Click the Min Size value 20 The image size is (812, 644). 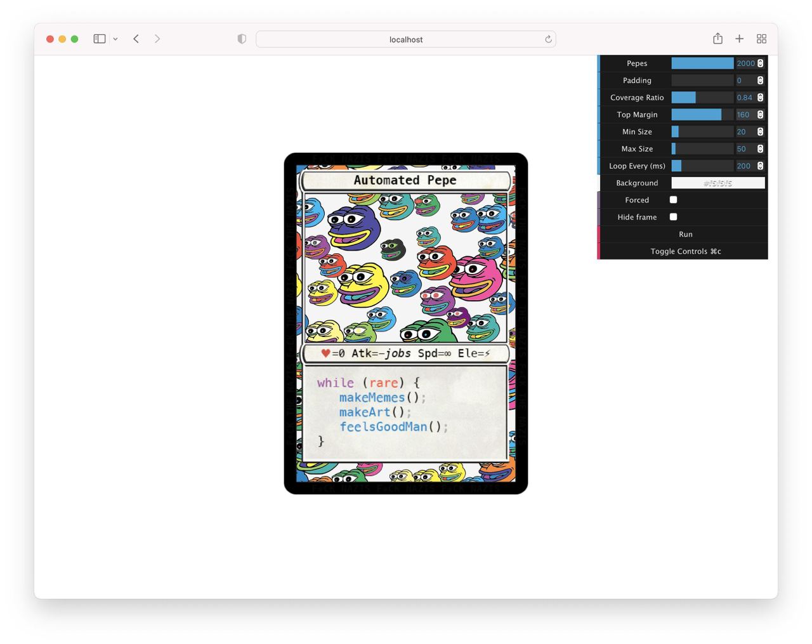coord(745,132)
